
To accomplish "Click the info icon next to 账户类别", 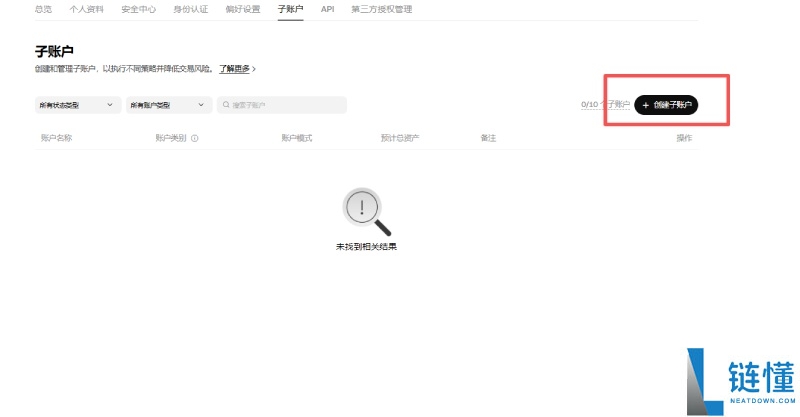I will click(x=194, y=138).
